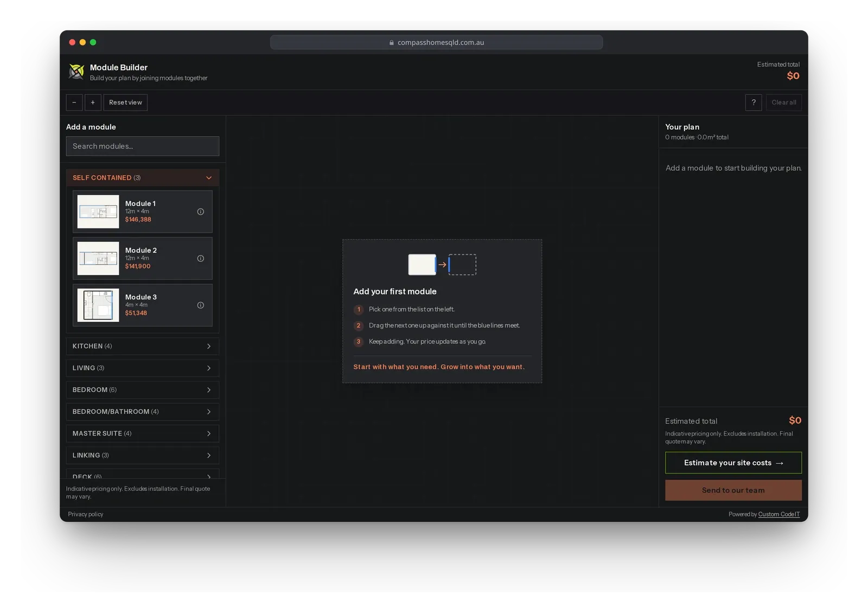Screen dimensions: 868x613
Task: Expand the MASTER SUITE category
Action: pos(143,433)
